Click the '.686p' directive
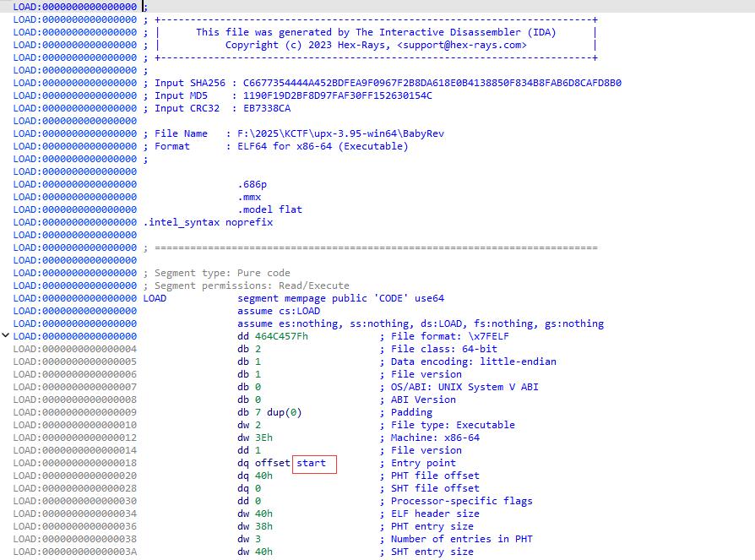This screenshot has height=560, width=755. click(x=252, y=184)
